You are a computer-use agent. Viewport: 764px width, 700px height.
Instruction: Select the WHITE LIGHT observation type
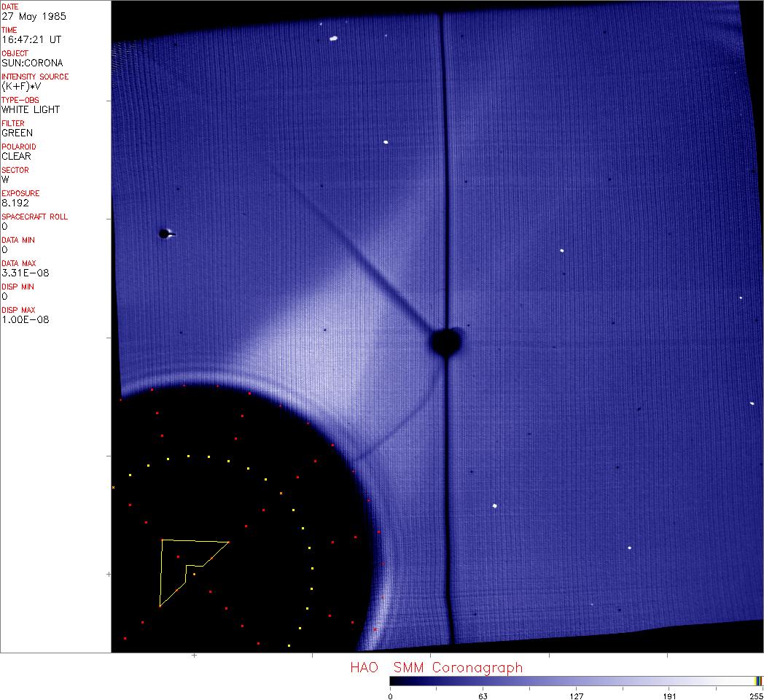click(31, 109)
